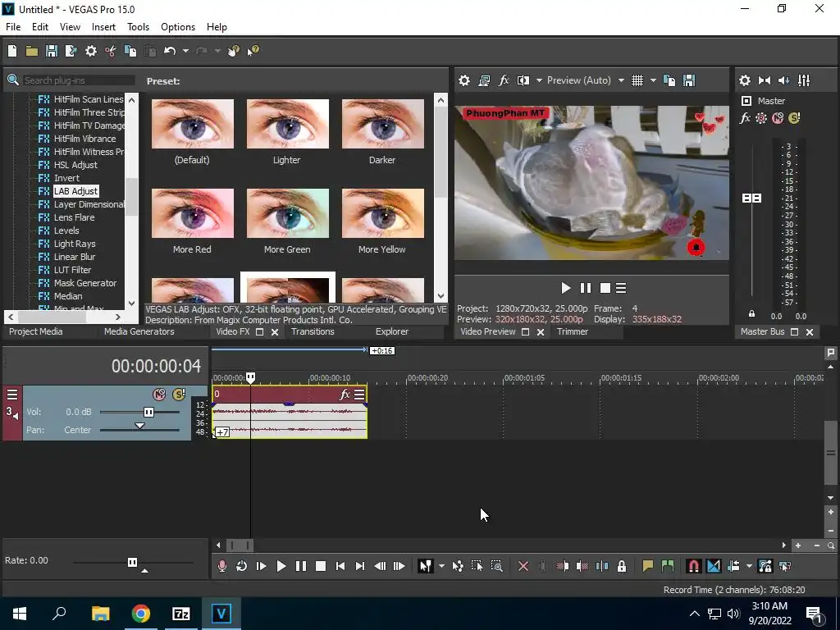Switch to Transitions tab
This screenshot has width=840, height=630.
click(313, 331)
